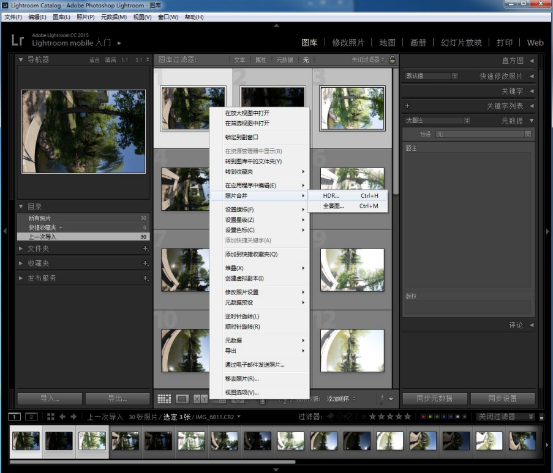Add a collection with the 收藏夹 plus icon
The image size is (553, 473).
click(x=146, y=263)
